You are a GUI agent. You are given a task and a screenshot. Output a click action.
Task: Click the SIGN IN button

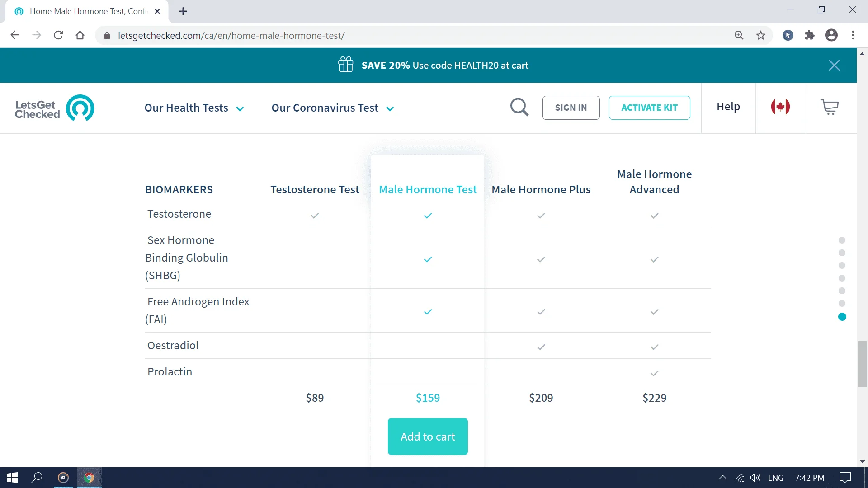pos(571,108)
